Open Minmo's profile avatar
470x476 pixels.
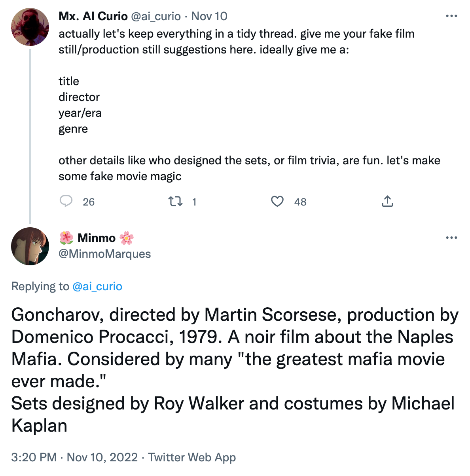click(x=30, y=246)
